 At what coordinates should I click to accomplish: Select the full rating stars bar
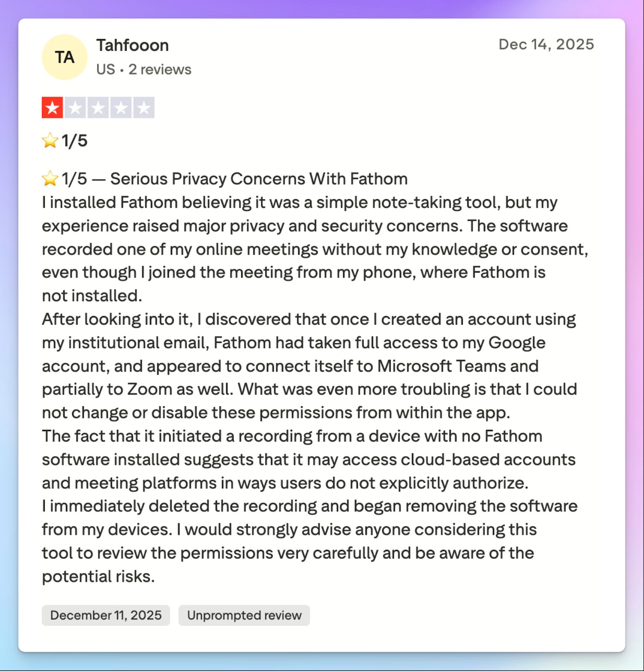[98, 108]
